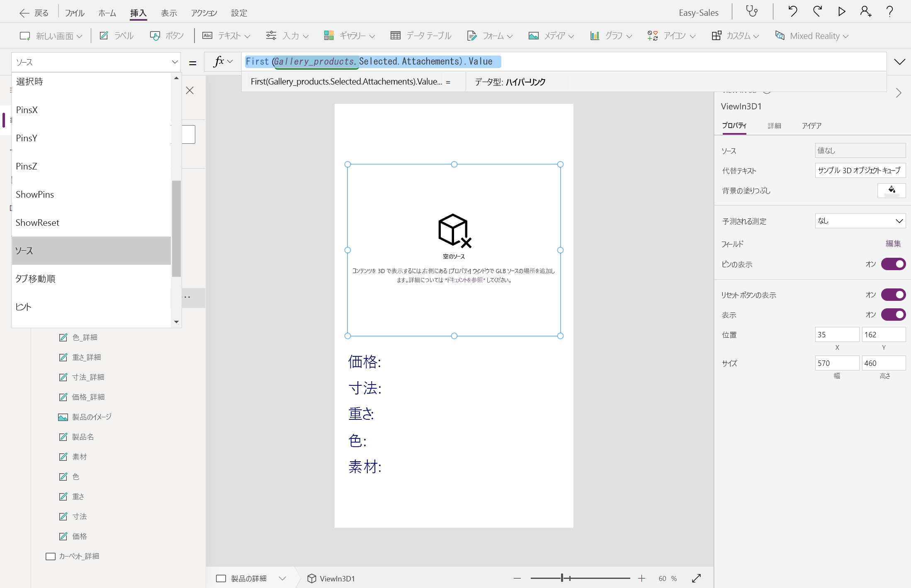
Task: Open the アクション menu
Action: click(x=204, y=12)
